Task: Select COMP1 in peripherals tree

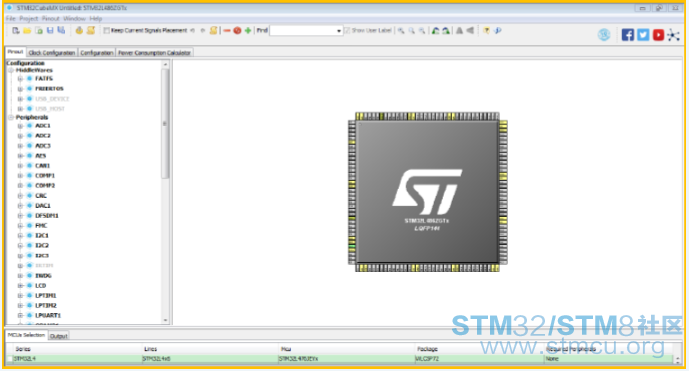Action: 45,176
